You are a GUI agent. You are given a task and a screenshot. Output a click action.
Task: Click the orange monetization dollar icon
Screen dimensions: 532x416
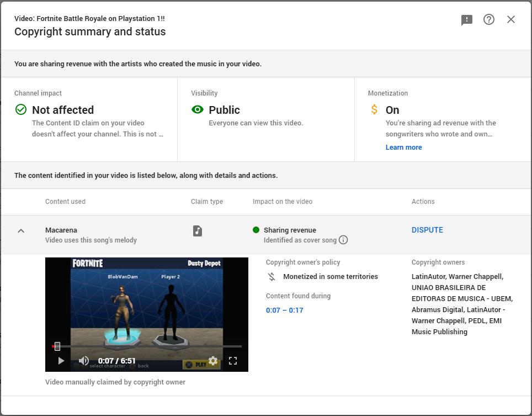pyautogui.click(x=374, y=109)
